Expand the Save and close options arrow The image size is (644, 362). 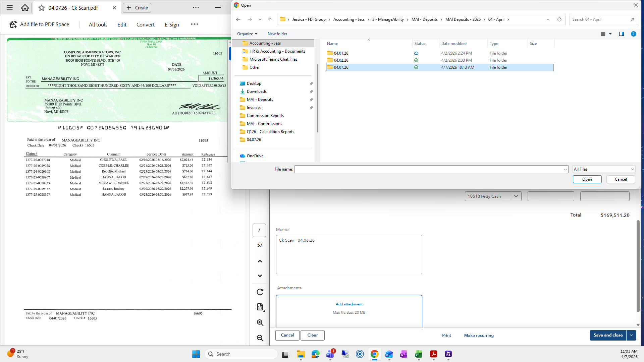click(631, 335)
